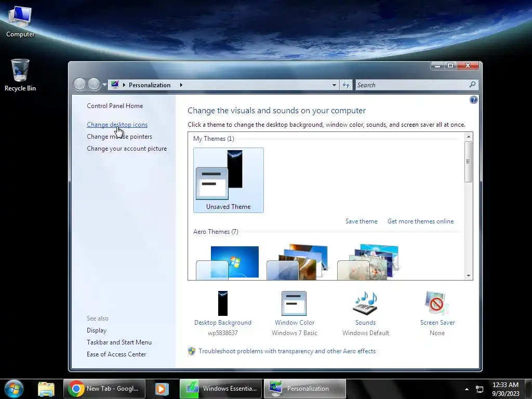Click the Save theme link

click(x=362, y=221)
